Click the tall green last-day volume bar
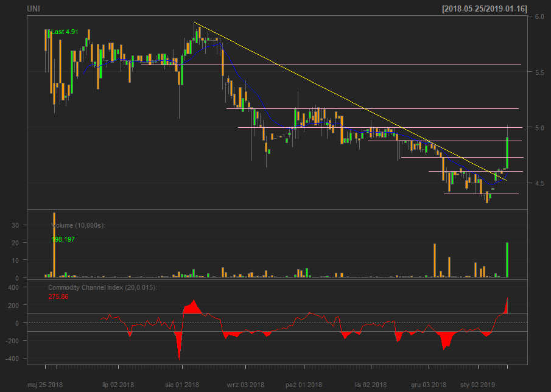551x392 pixels. 507,260
